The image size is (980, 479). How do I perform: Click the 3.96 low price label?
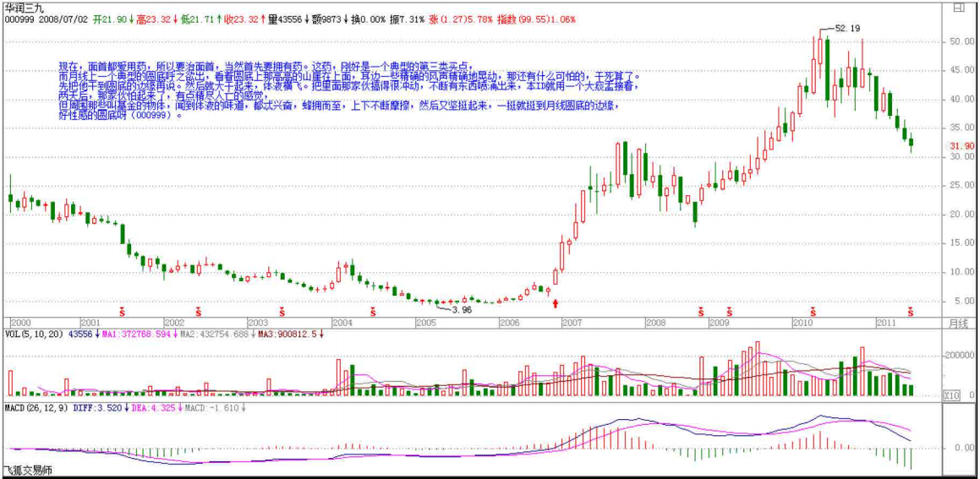pos(462,310)
